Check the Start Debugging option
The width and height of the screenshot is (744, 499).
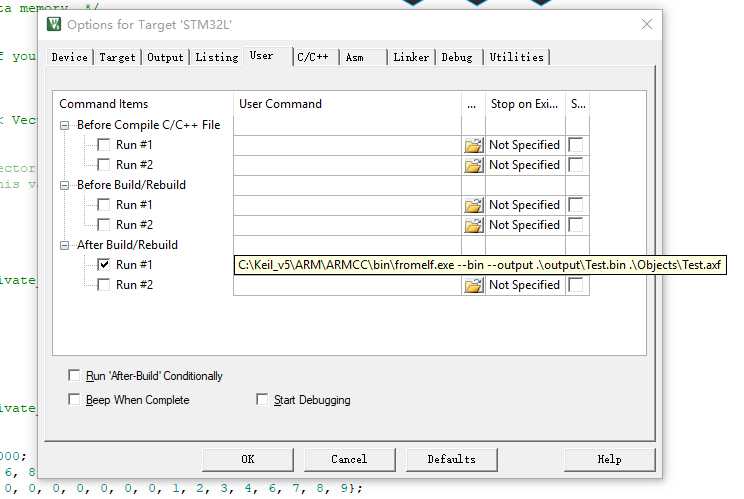[262, 399]
